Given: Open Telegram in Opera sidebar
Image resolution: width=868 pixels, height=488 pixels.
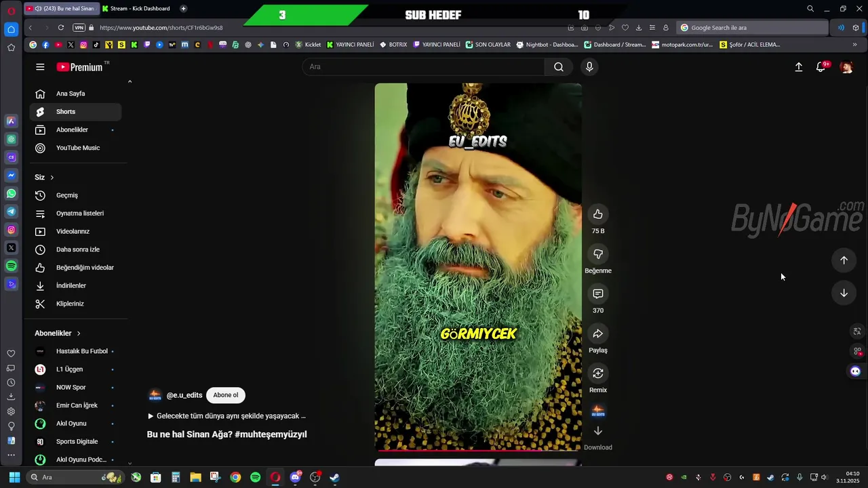Looking at the screenshot, I should coord(11,211).
